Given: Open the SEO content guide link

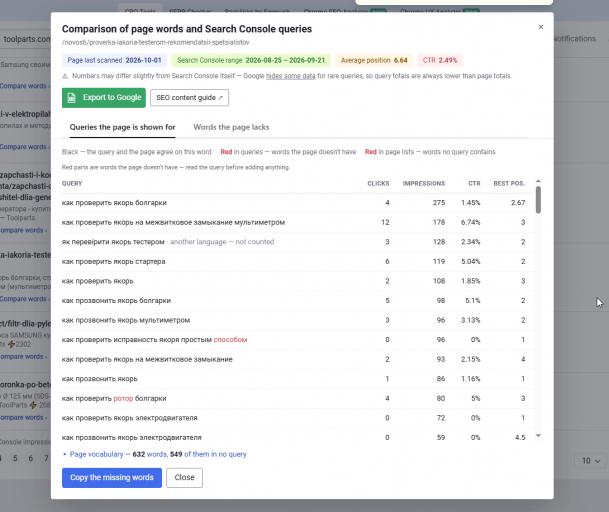Looking at the screenshot, I should pyautogui.click(x=189, y=98).
